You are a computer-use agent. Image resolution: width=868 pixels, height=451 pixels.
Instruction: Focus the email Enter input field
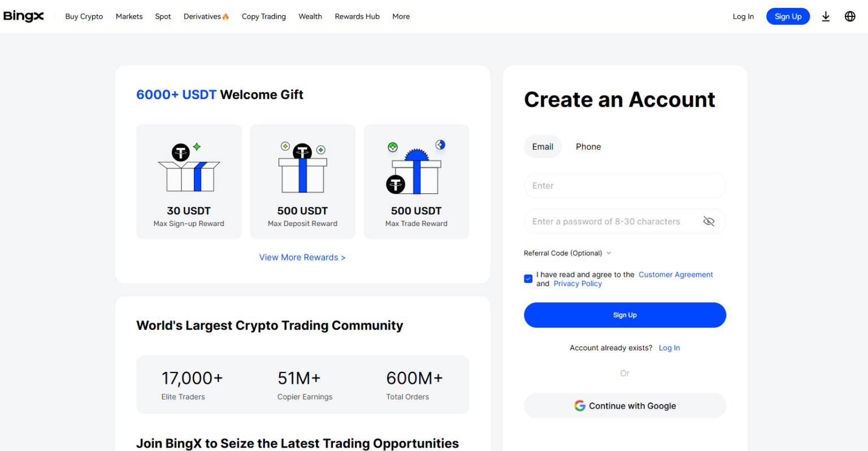[x=624, y=185]
